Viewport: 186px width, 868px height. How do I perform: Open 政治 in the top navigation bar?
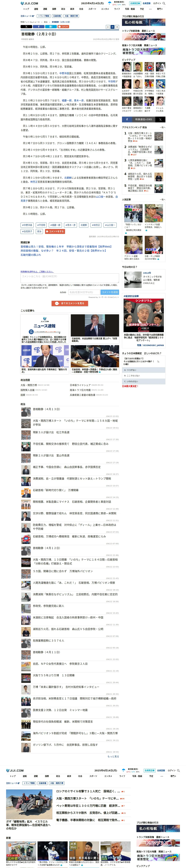coord(63,9)
